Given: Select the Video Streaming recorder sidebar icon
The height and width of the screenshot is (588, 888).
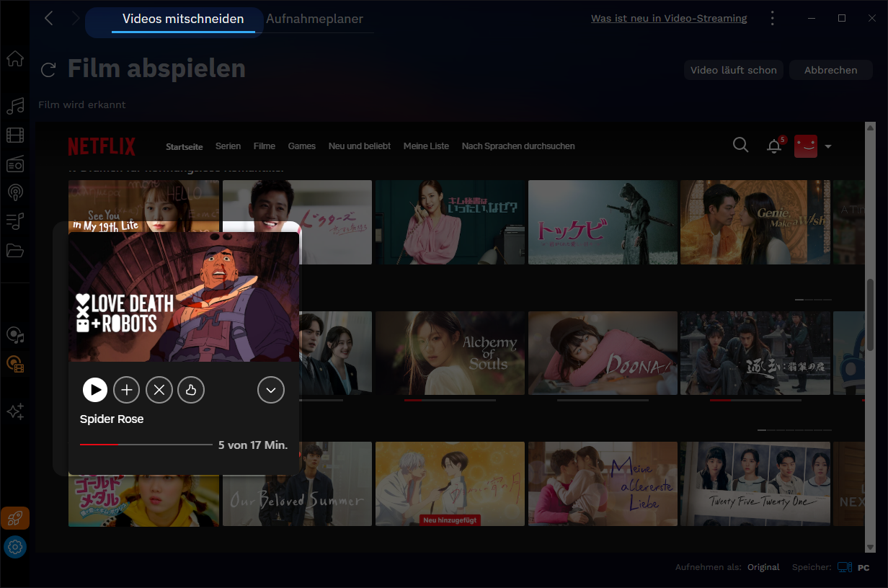Looking at the screenshot, I should pos(15,364).
